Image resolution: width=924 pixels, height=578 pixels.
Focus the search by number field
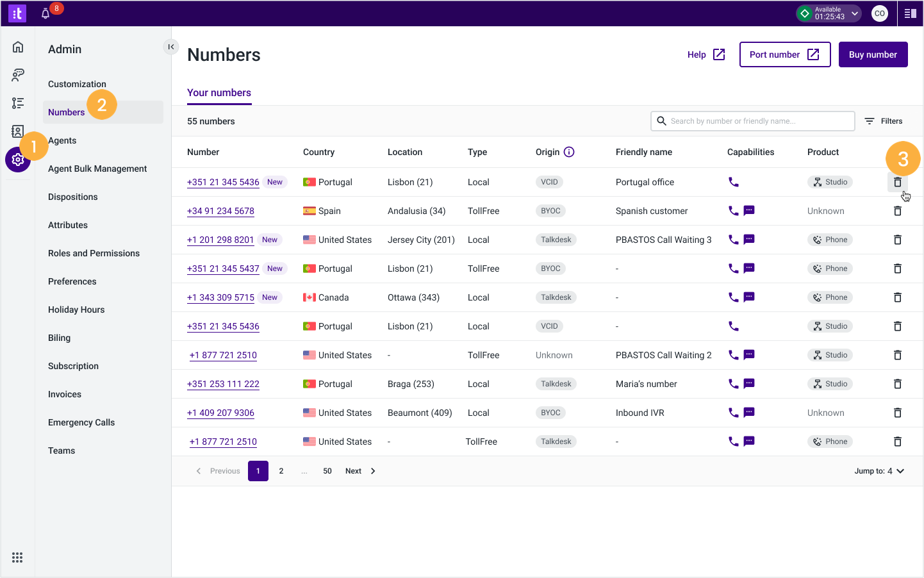pos(753,121)
